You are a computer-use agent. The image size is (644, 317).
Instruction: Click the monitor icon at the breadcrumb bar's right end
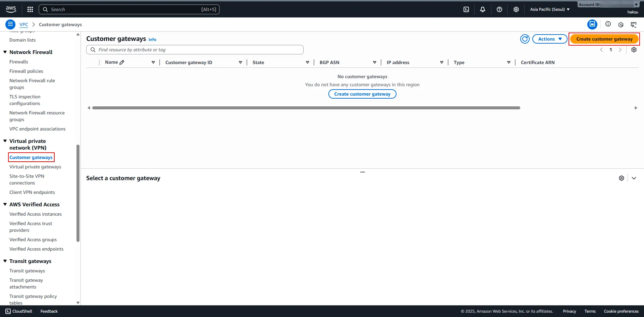634,24
